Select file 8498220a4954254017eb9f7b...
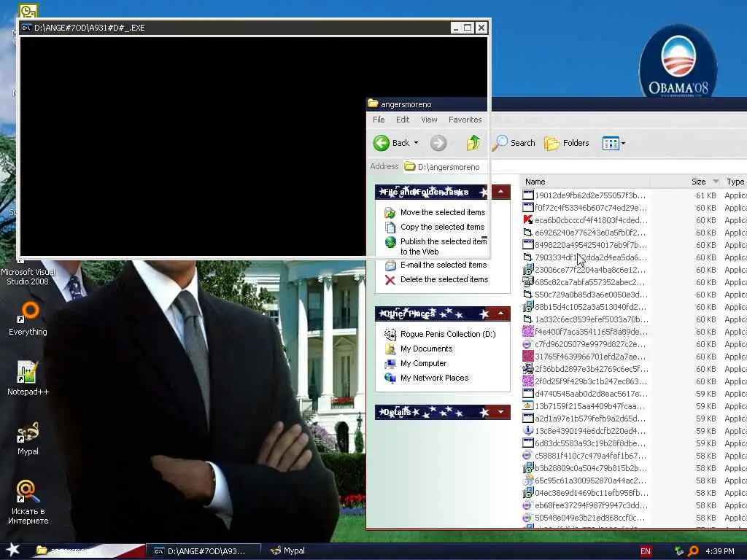747x560 pixels. pos(590,245)
